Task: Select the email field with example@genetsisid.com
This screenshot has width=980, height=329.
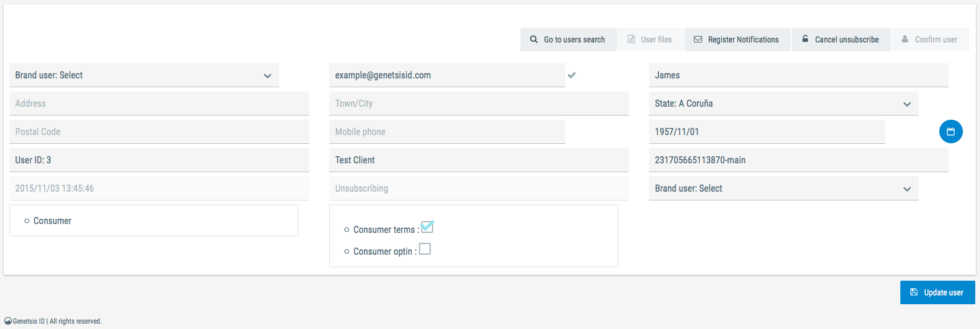Action: tap(447, 75)
